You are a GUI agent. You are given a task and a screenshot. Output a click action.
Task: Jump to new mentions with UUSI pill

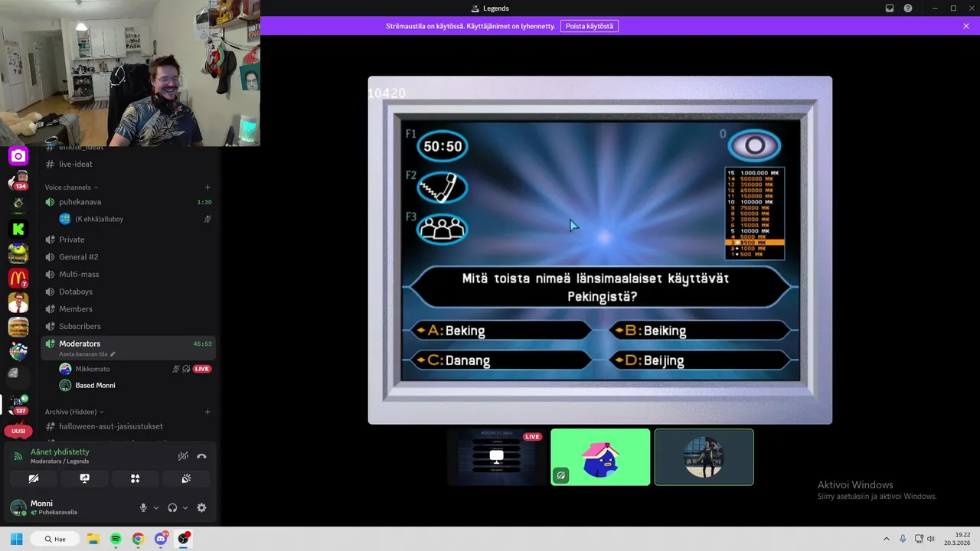pyautogui.click(x=18, y=431)
